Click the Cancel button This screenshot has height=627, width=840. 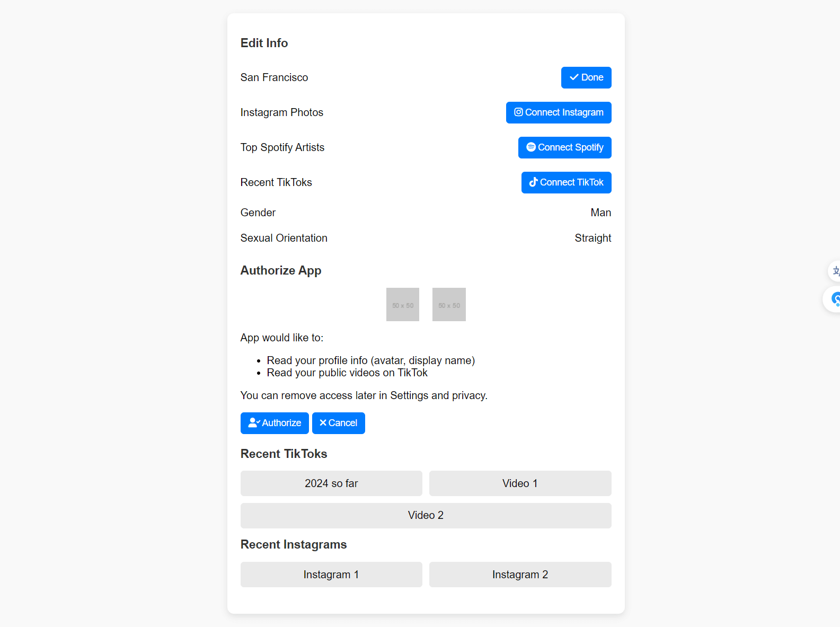point(339,423)
